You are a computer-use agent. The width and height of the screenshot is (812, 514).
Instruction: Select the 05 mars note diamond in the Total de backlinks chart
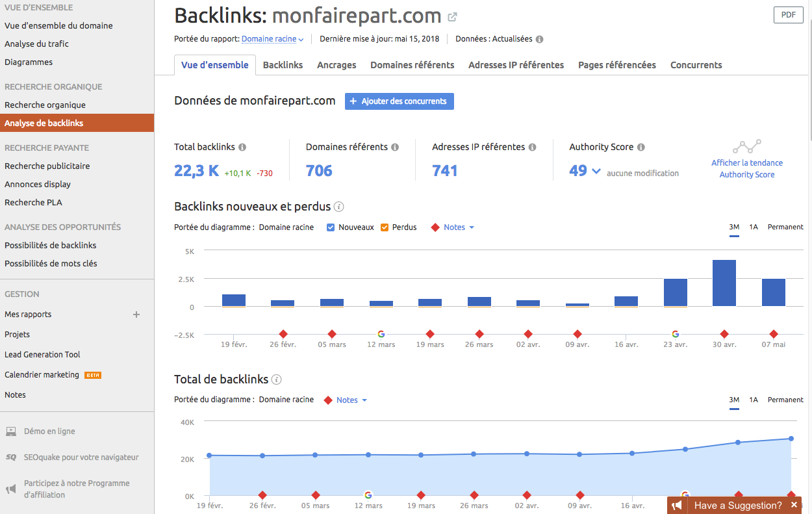tap(316, 495)
